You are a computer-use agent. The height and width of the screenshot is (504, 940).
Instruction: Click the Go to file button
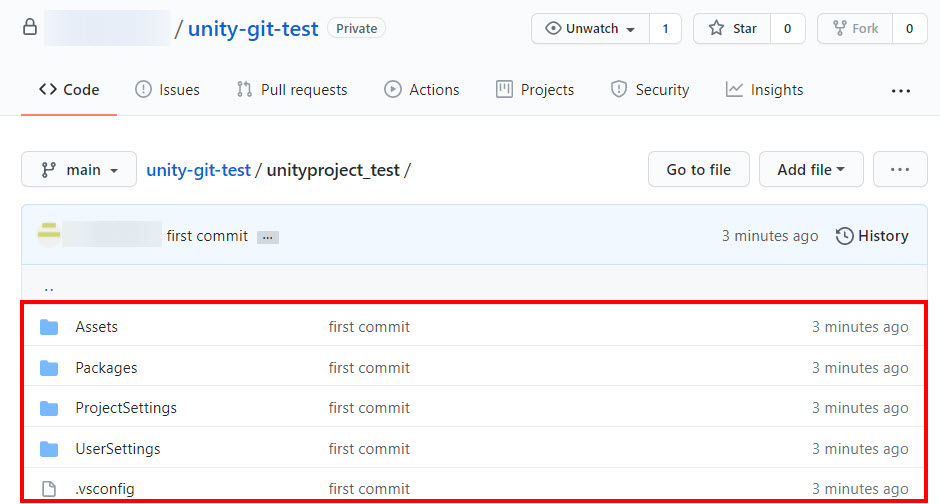(698, 170)
